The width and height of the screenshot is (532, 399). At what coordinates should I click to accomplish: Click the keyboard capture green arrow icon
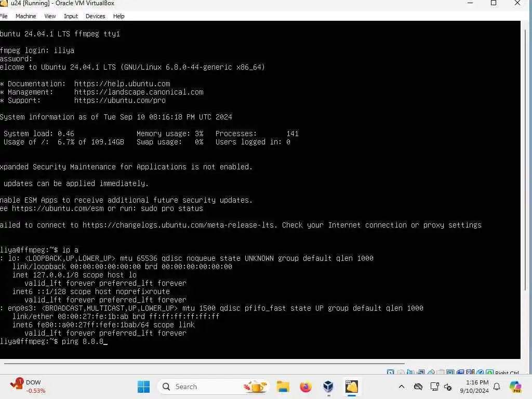tap(489, 372)
